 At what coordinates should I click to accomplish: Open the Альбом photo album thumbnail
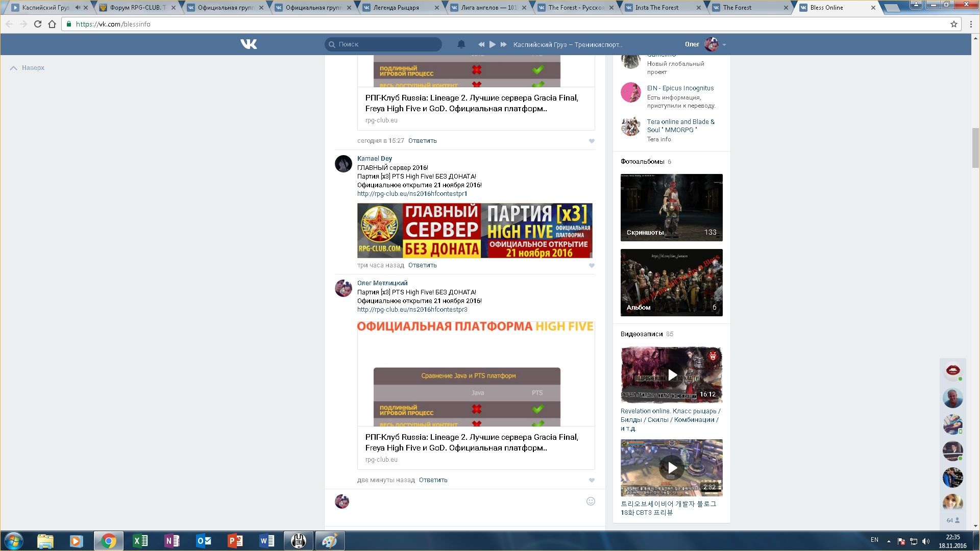pyautogui.click(x=672, y=283)
